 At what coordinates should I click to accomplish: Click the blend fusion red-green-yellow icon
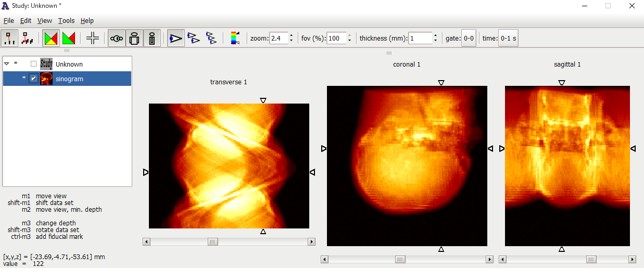50,38
